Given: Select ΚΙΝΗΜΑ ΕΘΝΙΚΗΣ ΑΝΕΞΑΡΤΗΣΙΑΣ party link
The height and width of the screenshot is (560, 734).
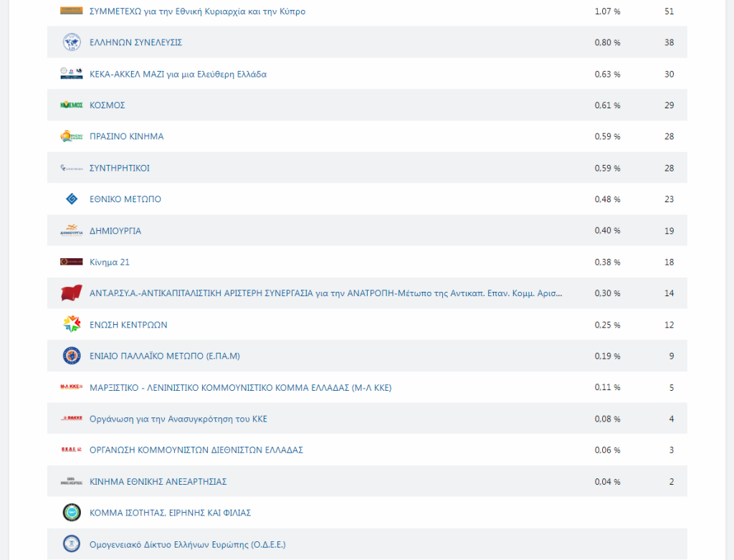Looking at the screenshot, I should (158, 482).
